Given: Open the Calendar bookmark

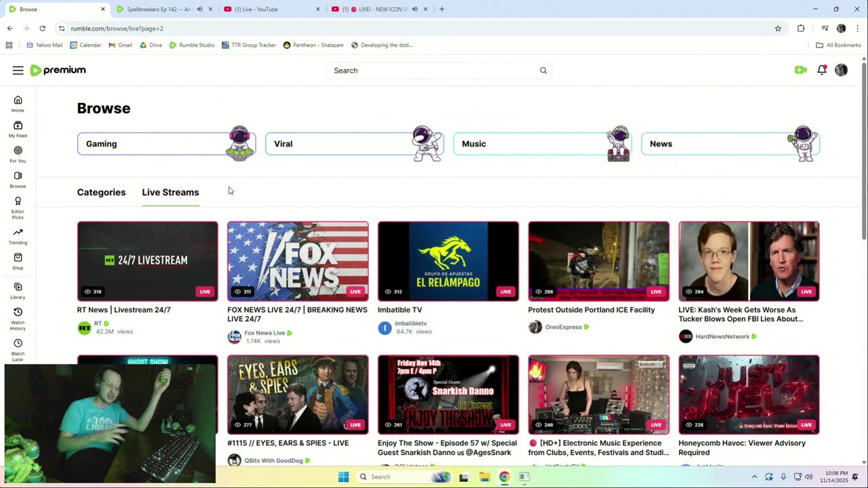Looking at the screenshot, I should pyautogui.click(x=85, y=45).
